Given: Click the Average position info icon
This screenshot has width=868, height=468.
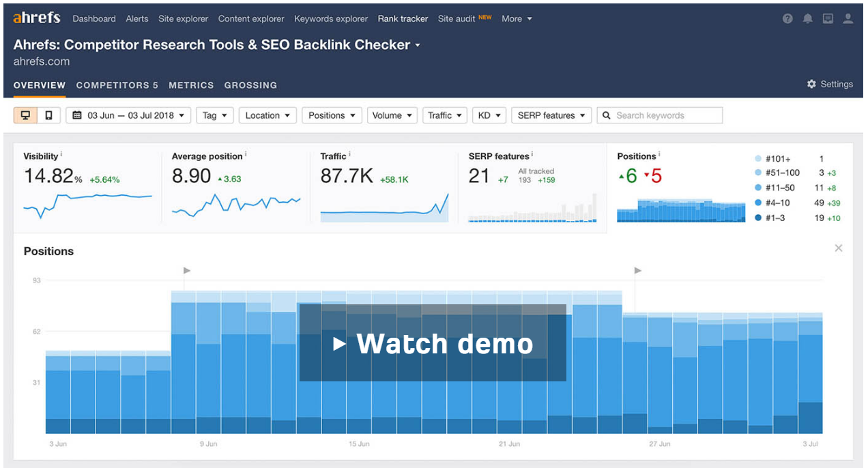Looking at the screenshot, I should (246, 155).
